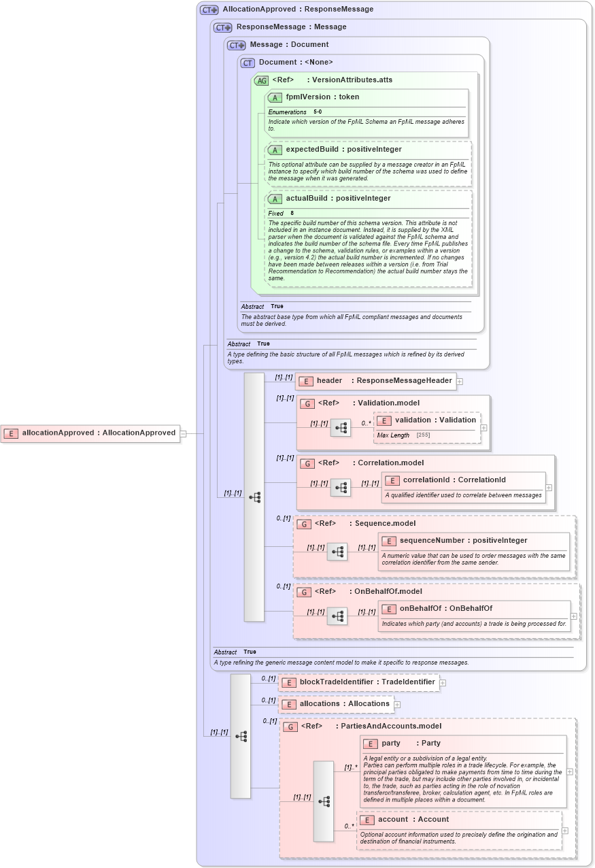Open the Validation.model group reference
The image size is (595, 868).
click(388, 403)
